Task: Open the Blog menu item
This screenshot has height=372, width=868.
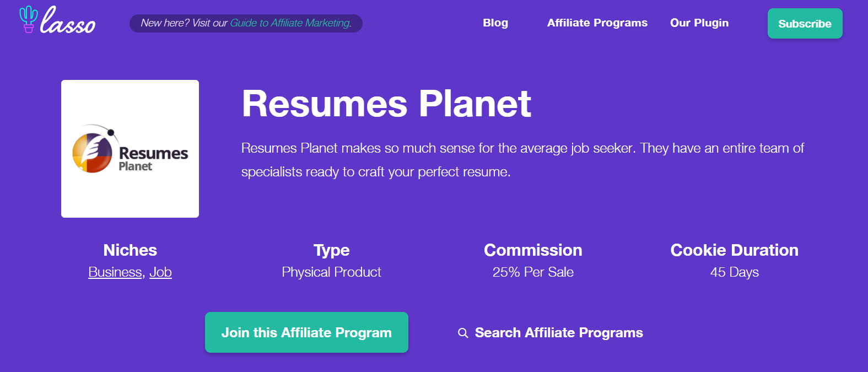Action: [x=495, y=23]
